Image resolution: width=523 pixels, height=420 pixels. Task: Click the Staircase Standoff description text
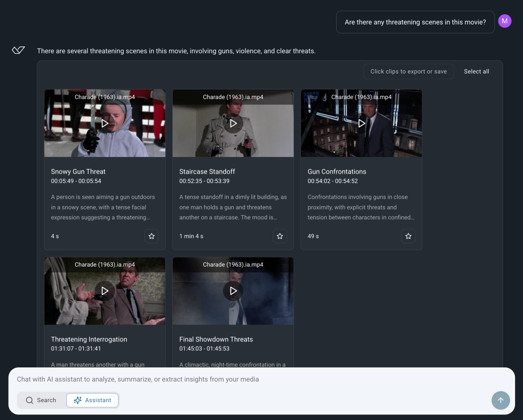(233, 207)
